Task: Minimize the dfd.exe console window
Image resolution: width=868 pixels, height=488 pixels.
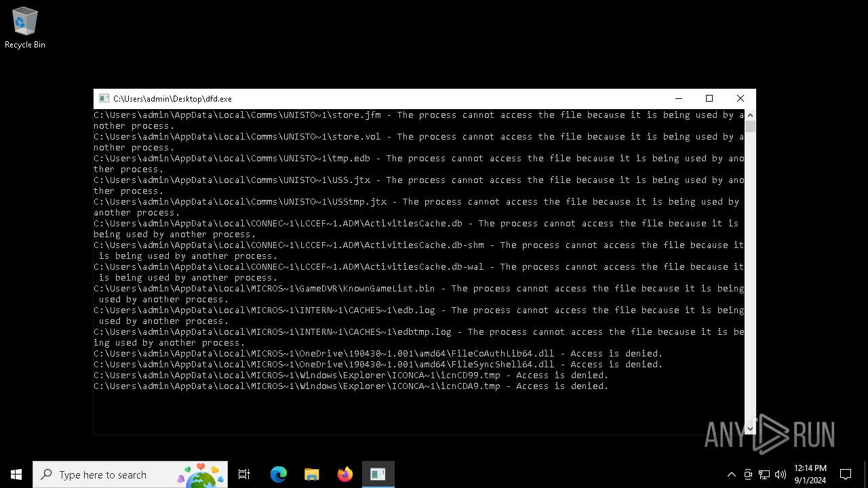Action: point(678,98)
